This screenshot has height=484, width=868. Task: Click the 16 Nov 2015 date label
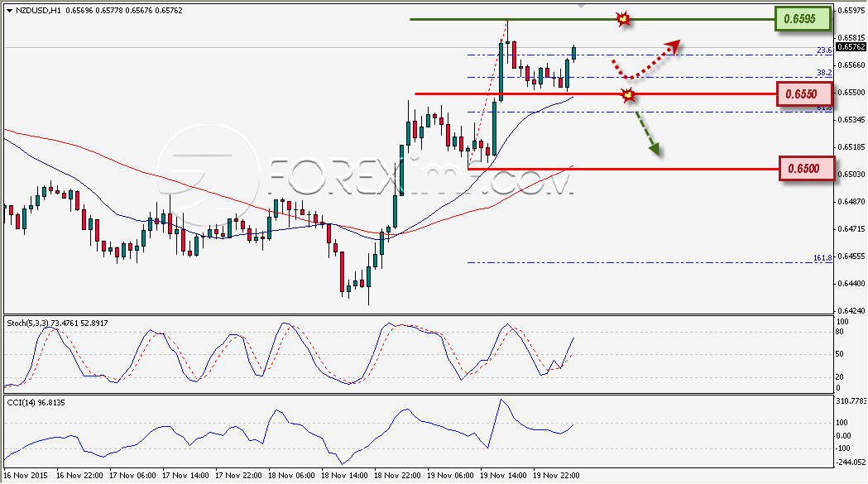[x=26, y=476]
